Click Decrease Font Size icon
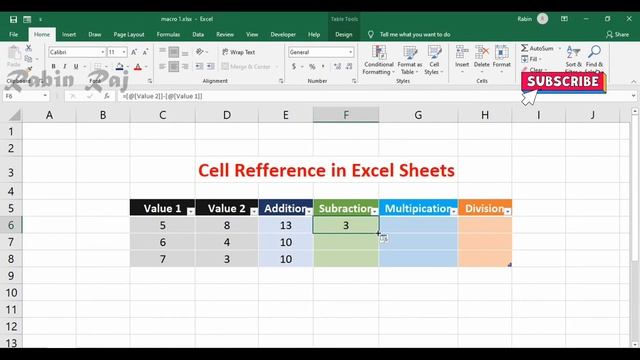Image resolution: width=640 pixels, height=360 pixels. (145, 52)
